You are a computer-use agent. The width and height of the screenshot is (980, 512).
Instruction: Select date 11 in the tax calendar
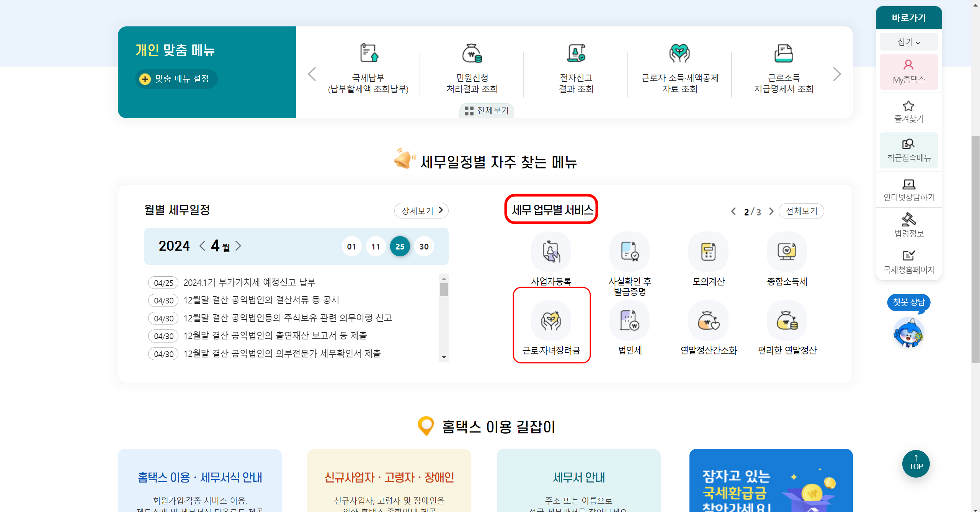(x=376, y=246)
